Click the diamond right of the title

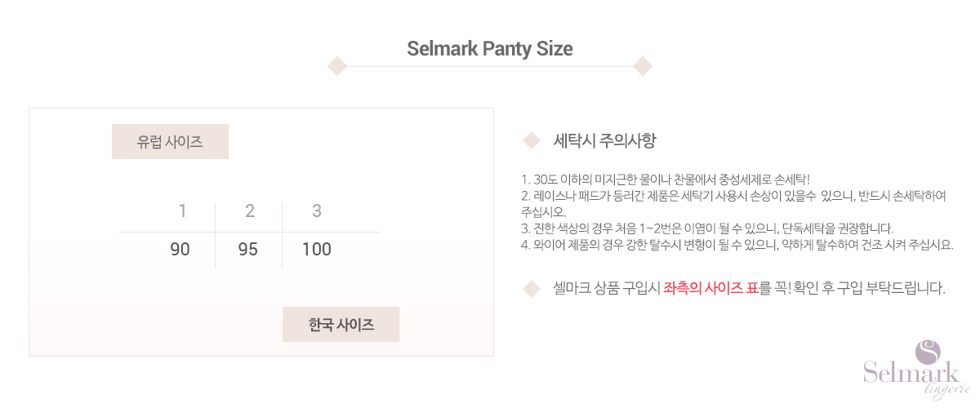[643, 66]
